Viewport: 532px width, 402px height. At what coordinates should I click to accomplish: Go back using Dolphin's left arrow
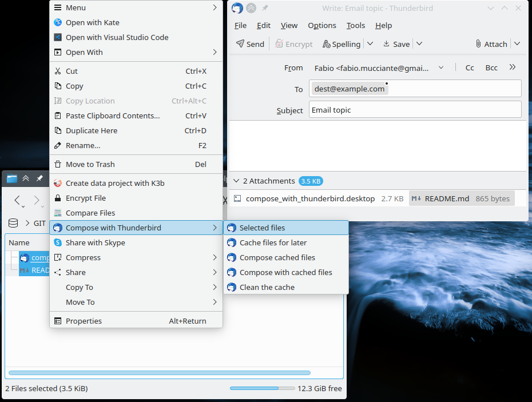18,200
